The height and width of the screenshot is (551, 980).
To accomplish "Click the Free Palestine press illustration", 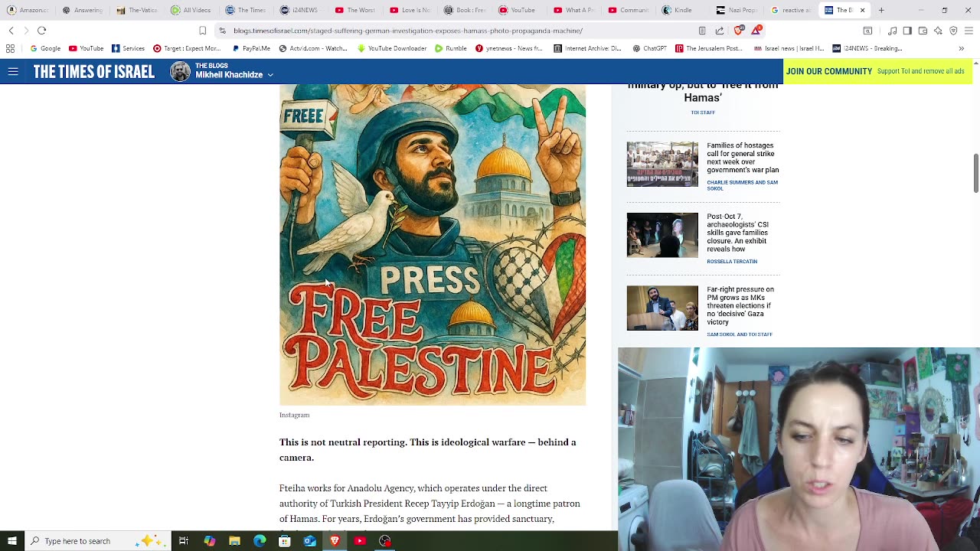I will 433,245.
